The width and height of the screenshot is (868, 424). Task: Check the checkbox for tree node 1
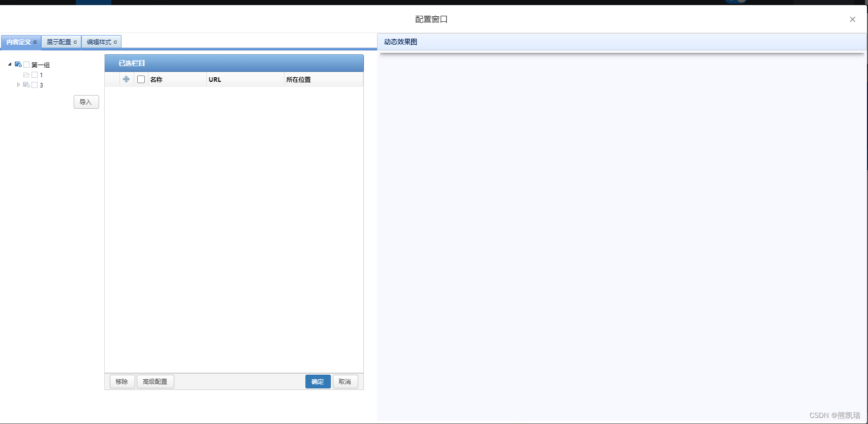pyautogui.click(x=35, y=75)
